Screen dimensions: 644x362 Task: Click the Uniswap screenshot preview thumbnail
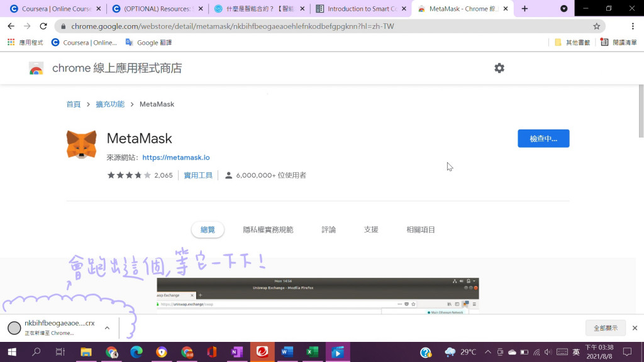point(318,296)
